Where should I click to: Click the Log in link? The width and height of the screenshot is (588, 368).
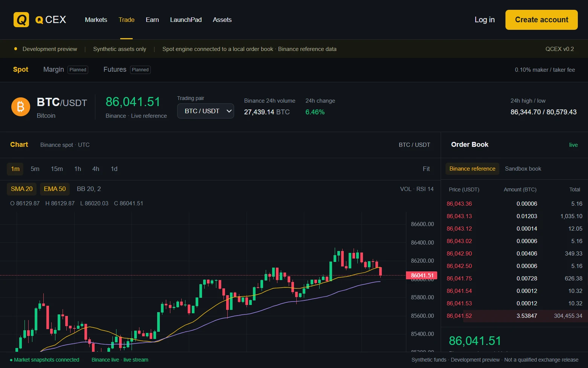tap(485, 20)
